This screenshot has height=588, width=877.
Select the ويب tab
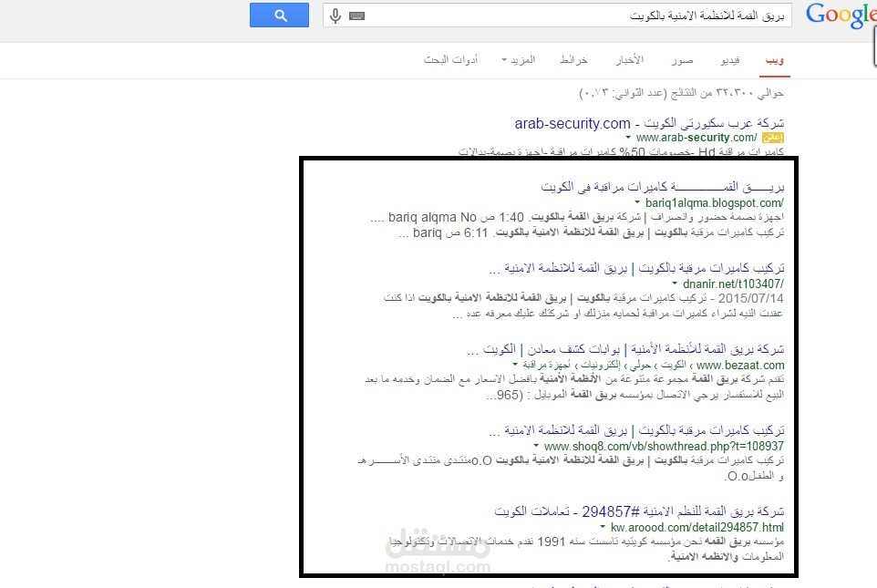(775, 60)
